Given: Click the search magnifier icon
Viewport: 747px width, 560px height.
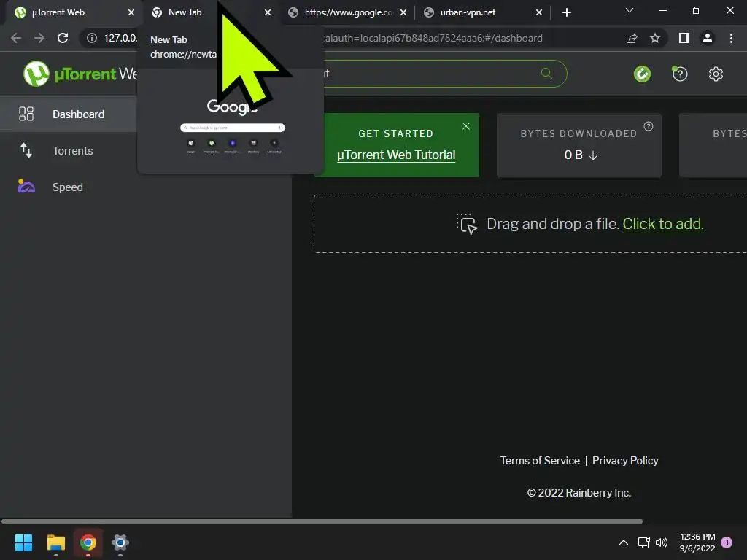Looking at the screenshot, I should [547, 74].
